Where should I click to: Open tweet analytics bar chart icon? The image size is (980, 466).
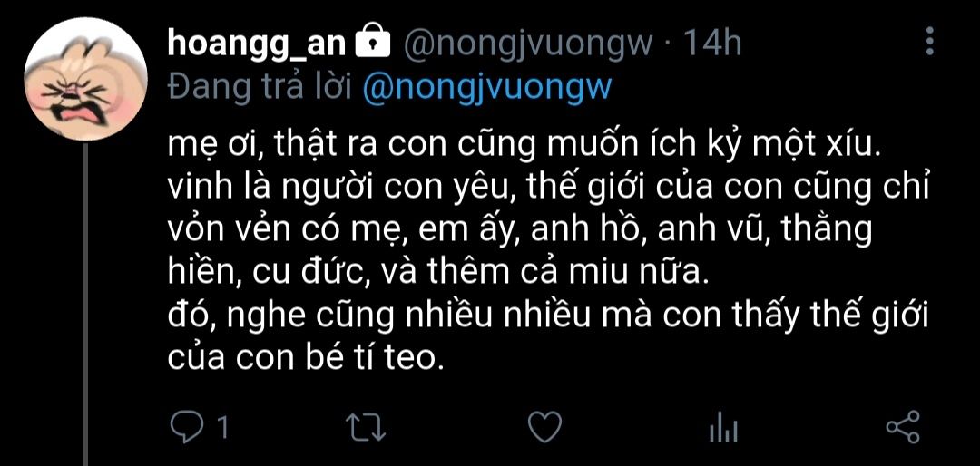[723, 427]
